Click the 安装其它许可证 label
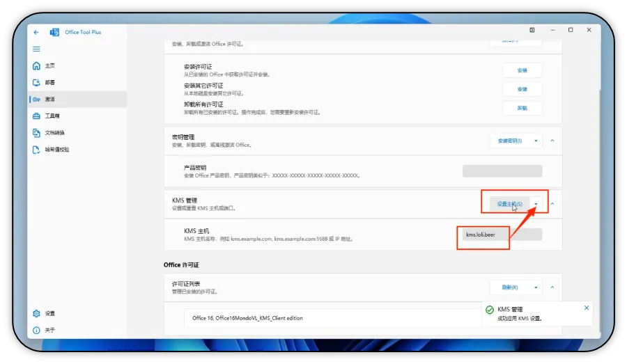The width and height of the screenshot is (627, 364). pos(203,86)
